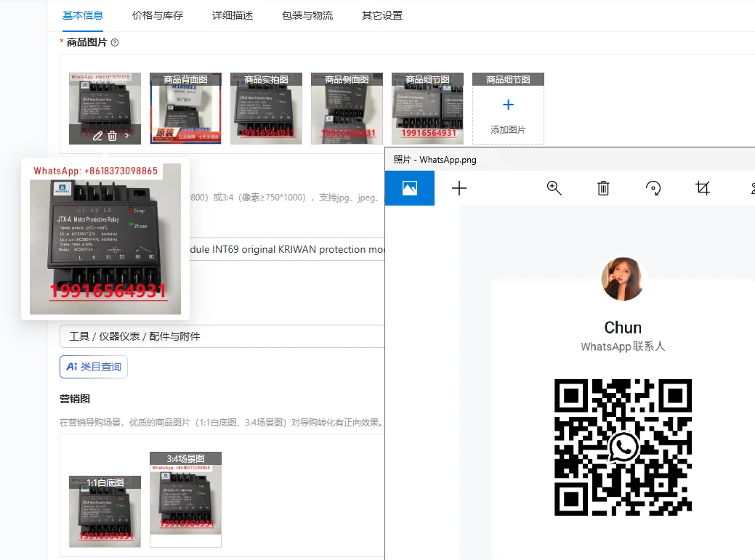755x560 pixels.
Task: Open the 价格与库存 tab
Action: (x=158, y=15)
